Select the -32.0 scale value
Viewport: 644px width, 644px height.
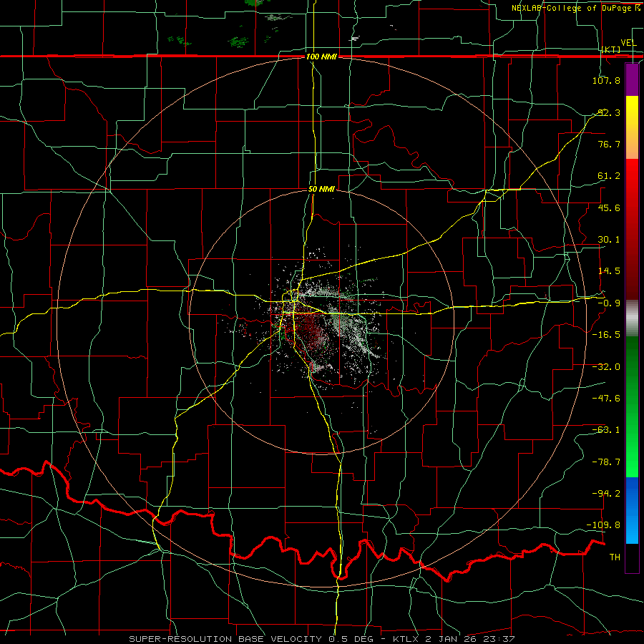(x=606, y=367)
